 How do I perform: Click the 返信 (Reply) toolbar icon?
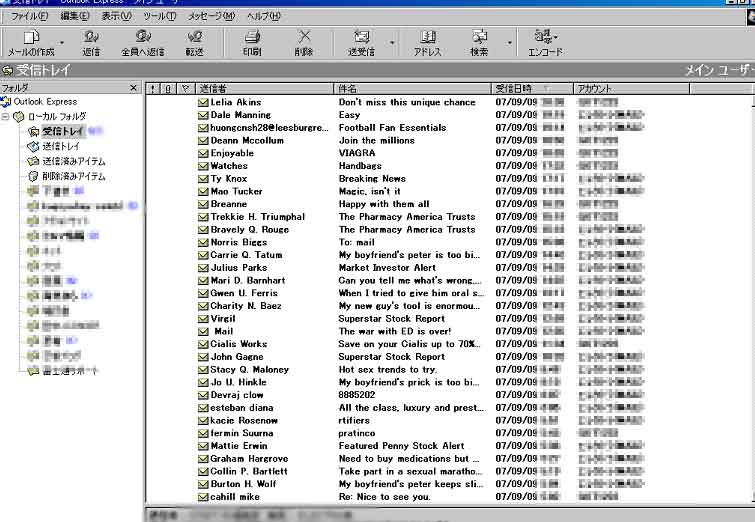91,42
